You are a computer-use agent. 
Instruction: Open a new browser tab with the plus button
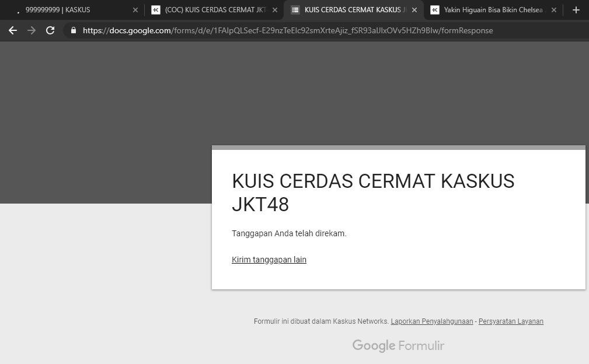[x=576, y=10]
